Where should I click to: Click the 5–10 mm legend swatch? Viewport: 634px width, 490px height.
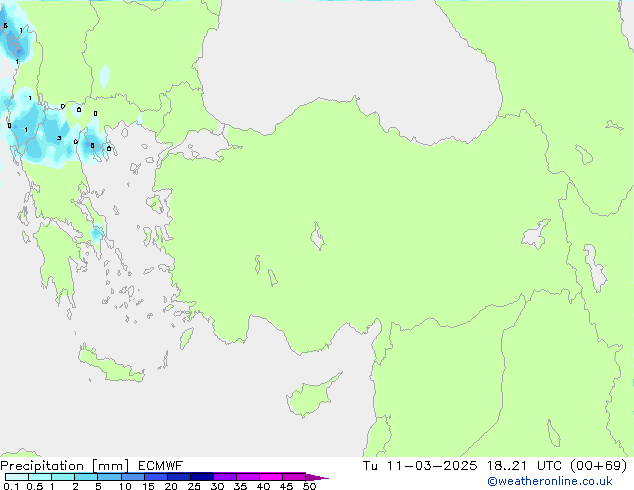[x=110, y=477]
